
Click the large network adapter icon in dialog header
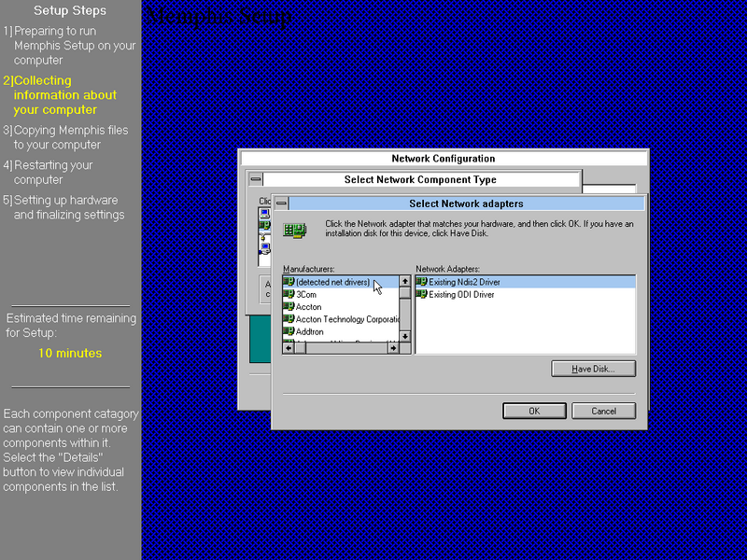295,231
